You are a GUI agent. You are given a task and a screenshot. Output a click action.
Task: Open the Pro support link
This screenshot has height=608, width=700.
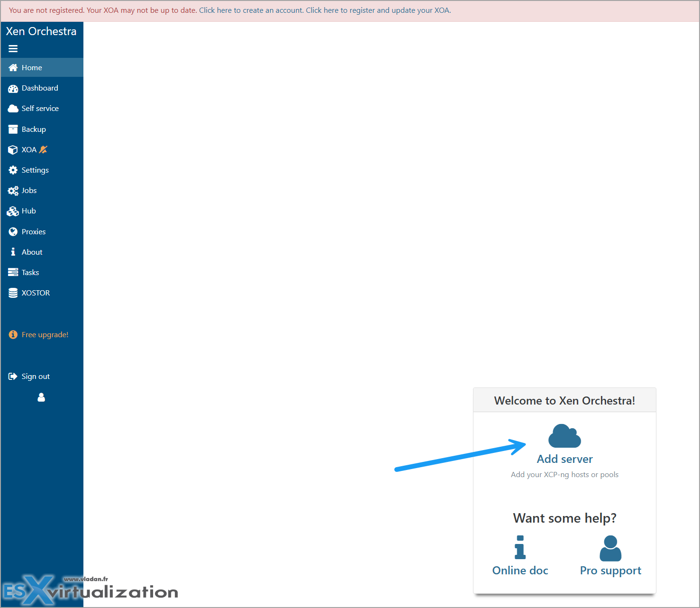pos(610,571)
